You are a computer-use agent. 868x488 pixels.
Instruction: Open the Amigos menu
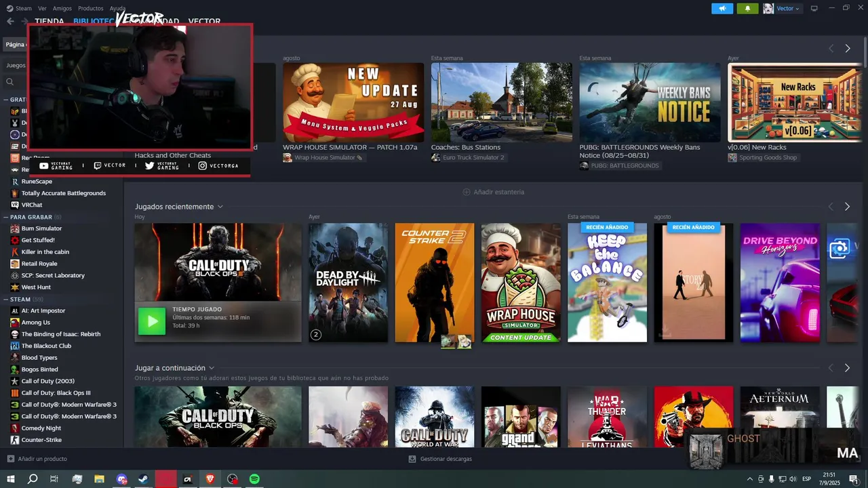click(x=62, y=8)
